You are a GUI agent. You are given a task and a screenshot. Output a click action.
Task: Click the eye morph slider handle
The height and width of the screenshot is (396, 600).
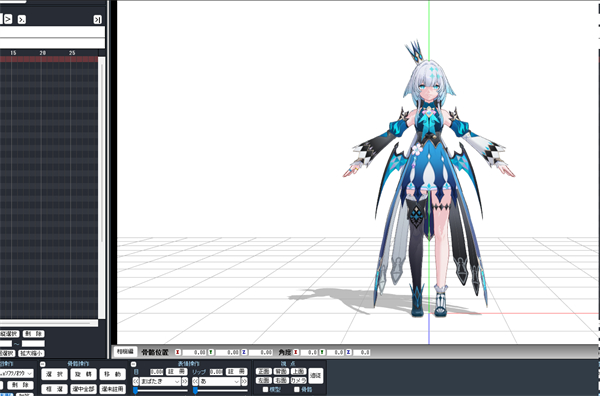coord(135,390)
